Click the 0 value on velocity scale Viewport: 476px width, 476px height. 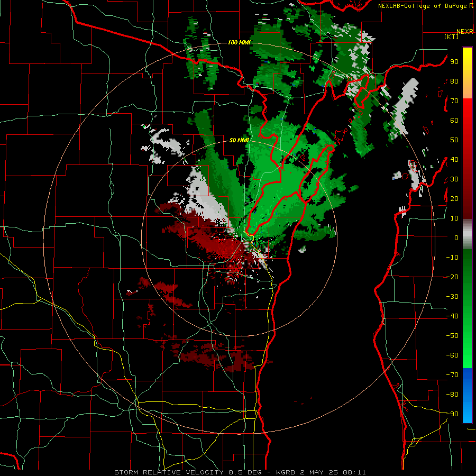coord(456,237)
